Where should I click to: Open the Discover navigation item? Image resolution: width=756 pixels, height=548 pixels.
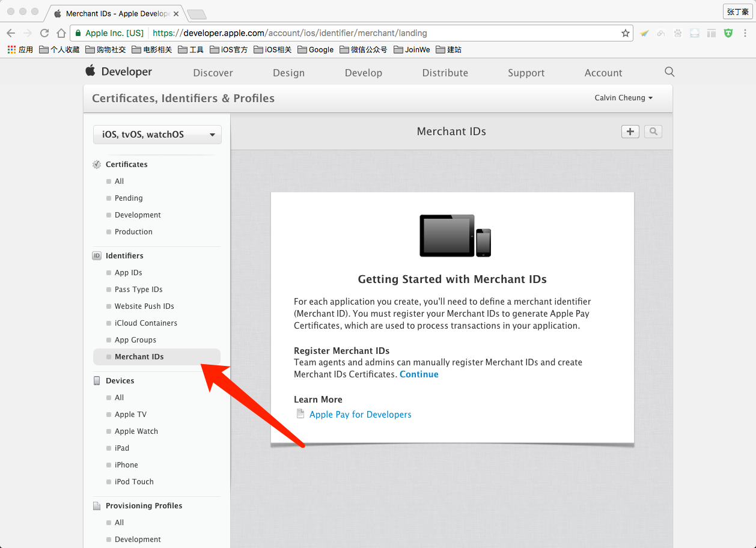coord(213,73)
